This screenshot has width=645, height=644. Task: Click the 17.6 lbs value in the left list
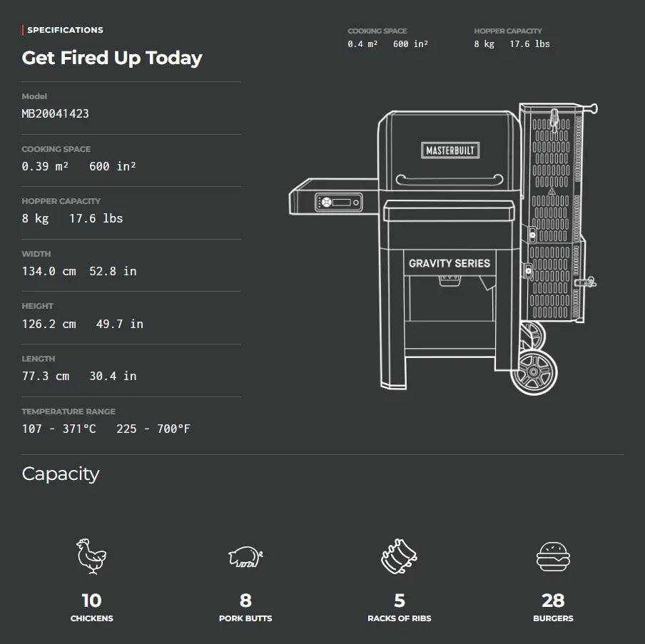(x=96, y=218)
